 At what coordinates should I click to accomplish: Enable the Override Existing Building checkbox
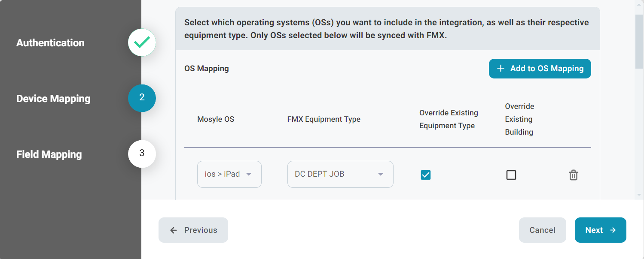point(511,175)
